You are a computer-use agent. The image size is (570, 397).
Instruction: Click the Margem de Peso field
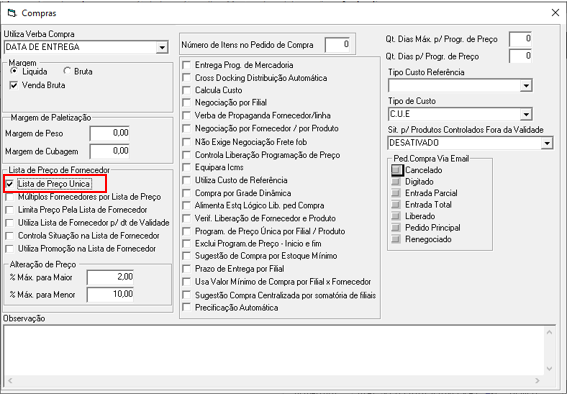tap(109, 133)
